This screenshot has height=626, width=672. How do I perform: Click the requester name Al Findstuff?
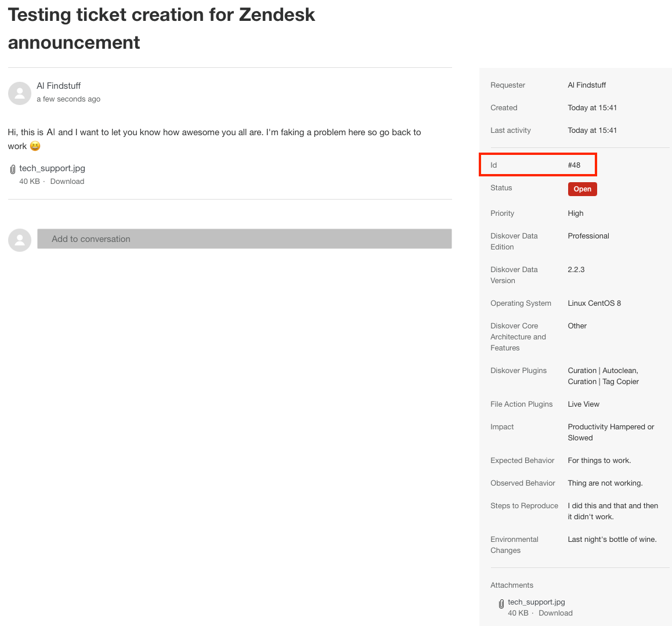pos(587,85)
